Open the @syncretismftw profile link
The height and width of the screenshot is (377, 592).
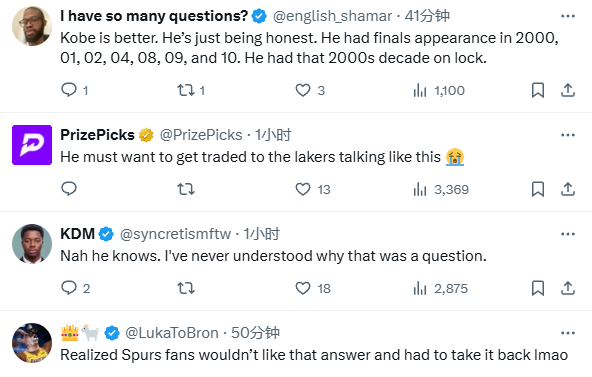coord(175,234)
